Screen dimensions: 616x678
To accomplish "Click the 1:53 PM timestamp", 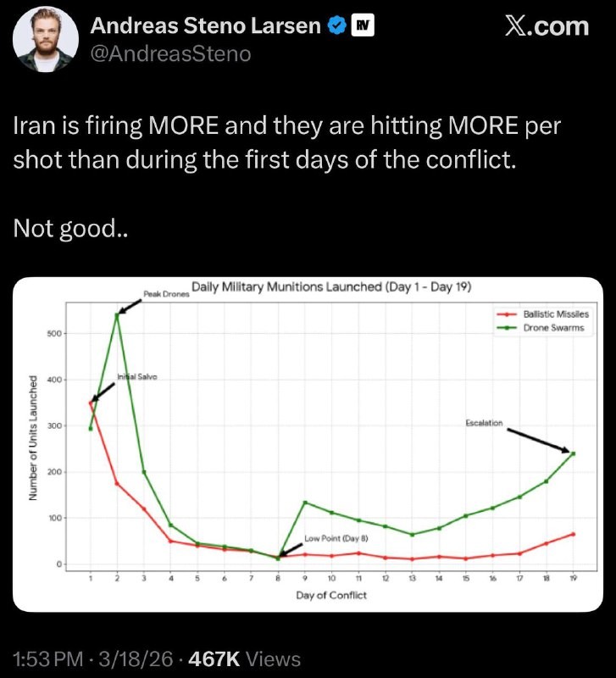I will click(x=46, y=659).
